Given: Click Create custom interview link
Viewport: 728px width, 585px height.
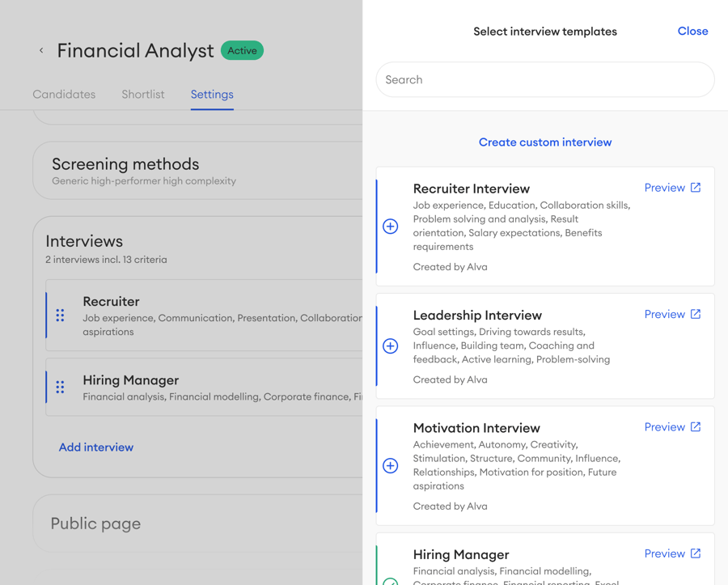Looking at the screenshot, I should point(545,142).
